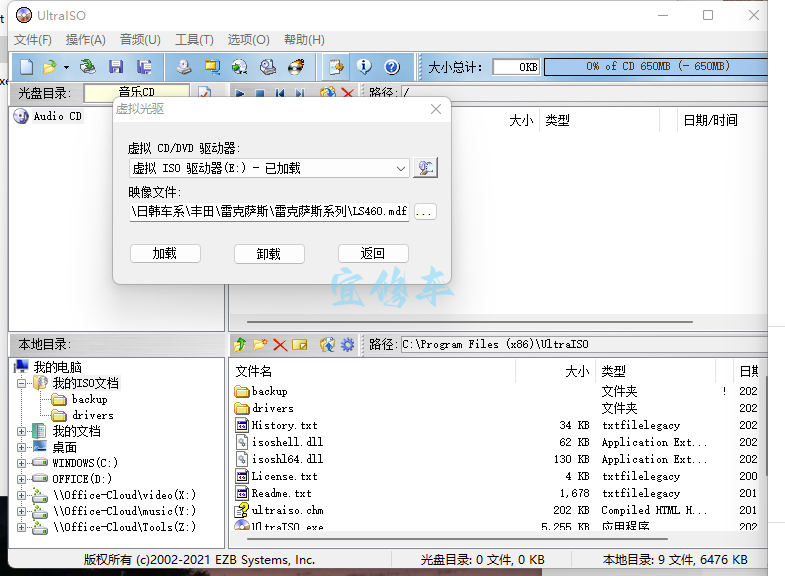Click the Rename icon in local toolbar

[x=300, y=345]
